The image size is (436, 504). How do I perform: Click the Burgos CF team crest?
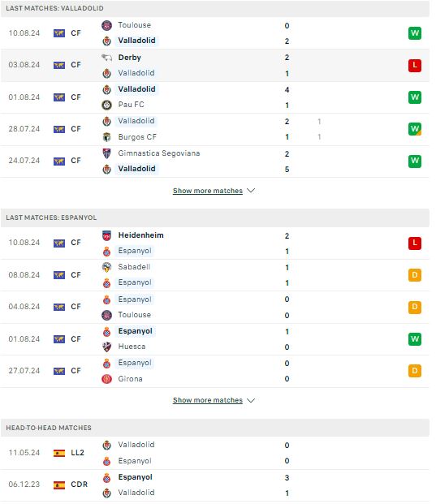(106, 137)
